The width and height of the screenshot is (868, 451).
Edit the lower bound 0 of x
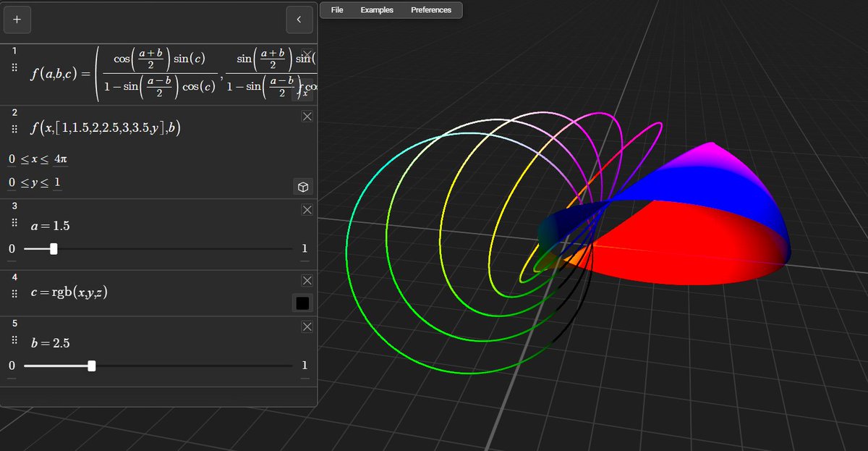[12, 159]
